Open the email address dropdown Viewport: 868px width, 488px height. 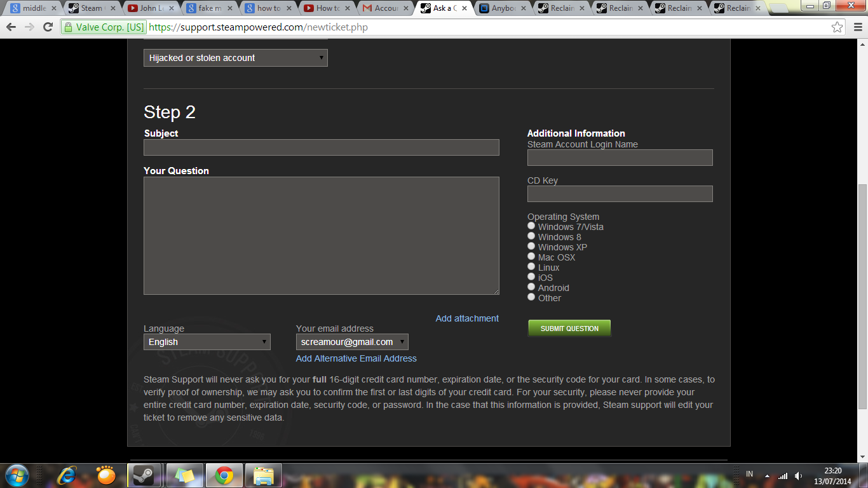coord(352,342)
